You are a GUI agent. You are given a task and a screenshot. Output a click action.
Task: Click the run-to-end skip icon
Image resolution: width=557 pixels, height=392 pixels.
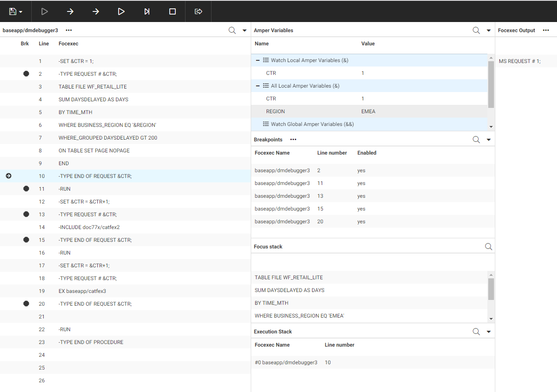coord(147,11)
